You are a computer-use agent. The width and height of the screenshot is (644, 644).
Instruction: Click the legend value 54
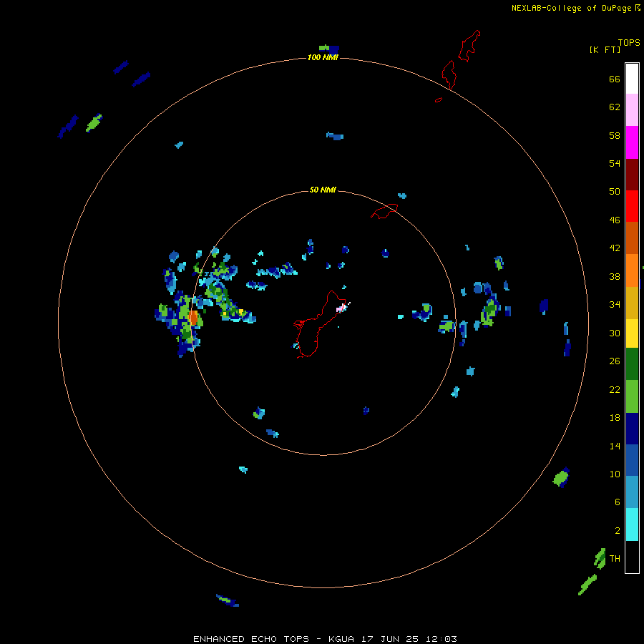point(615,163)
